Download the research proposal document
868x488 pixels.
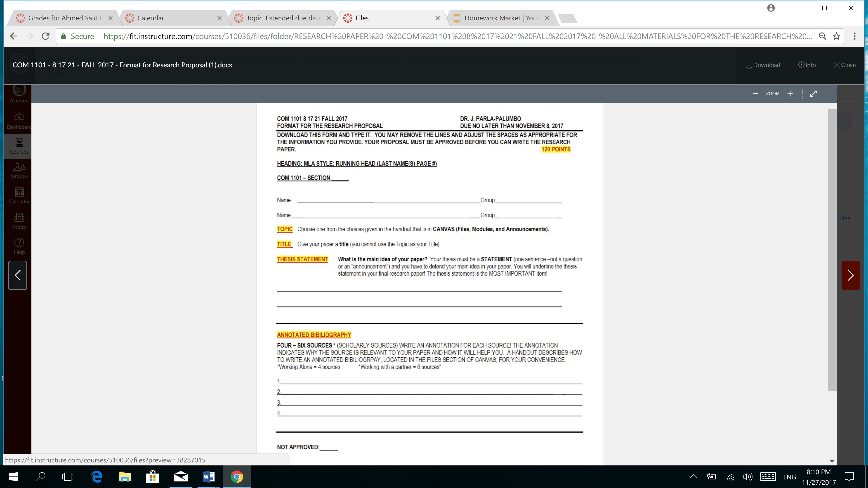click(763, 65)
